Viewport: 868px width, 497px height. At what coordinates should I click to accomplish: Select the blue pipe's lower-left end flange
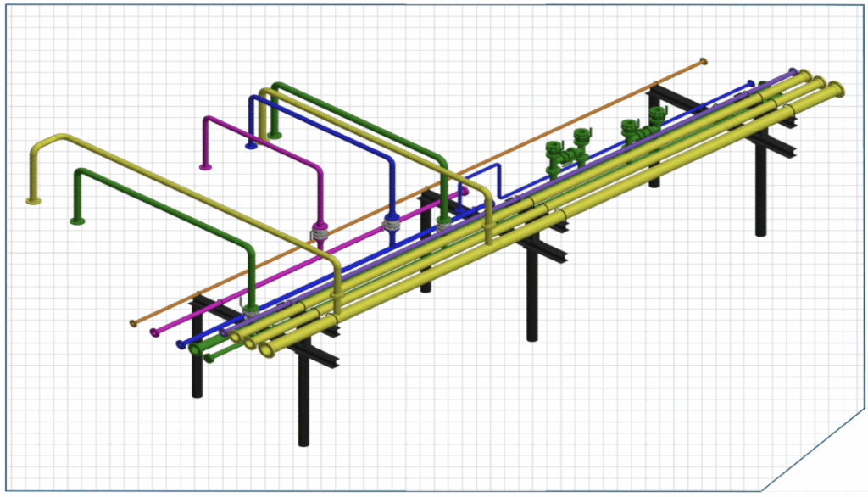(x=180, y=344)
